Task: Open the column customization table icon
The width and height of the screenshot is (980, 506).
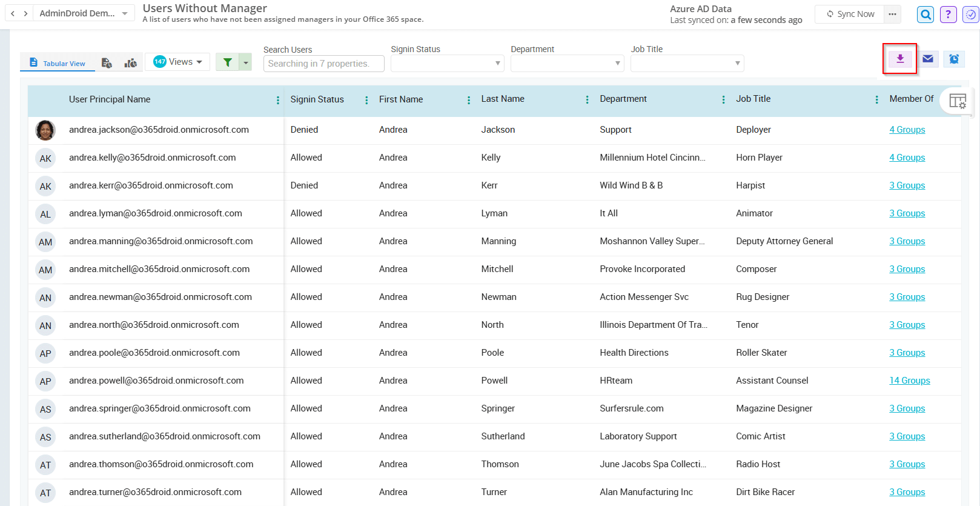Action: (x=957, y=101)
